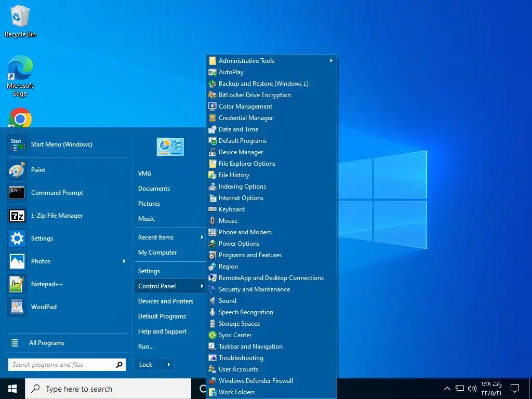Screen dimensions: 532x399
Task: Open the taskbar clock and date
Action: [491, 389]
